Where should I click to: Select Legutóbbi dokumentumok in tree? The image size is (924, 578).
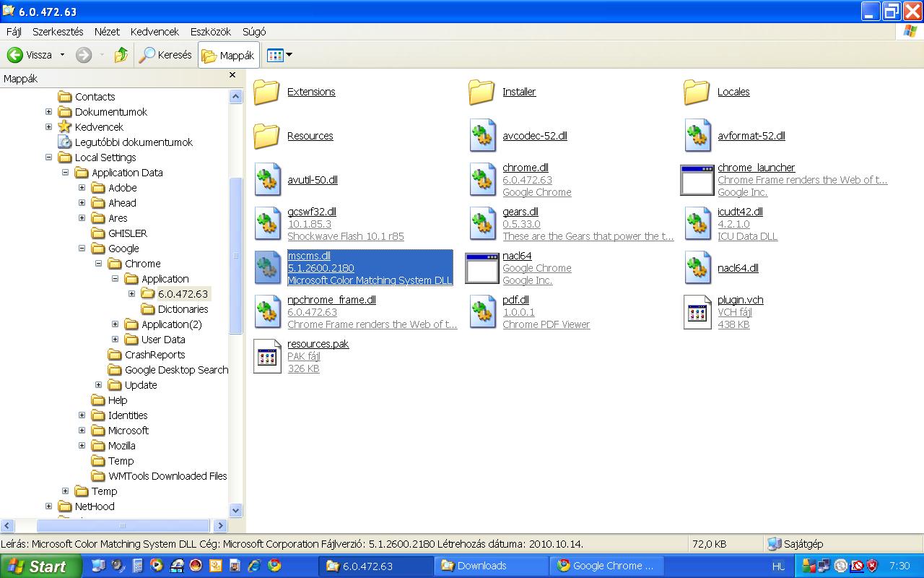[x=134, y=142]
